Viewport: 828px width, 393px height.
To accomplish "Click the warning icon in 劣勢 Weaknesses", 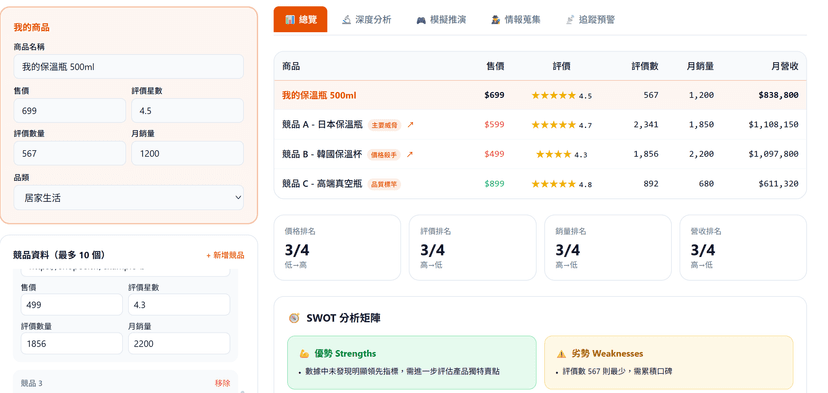I will [x=561, y=353].
